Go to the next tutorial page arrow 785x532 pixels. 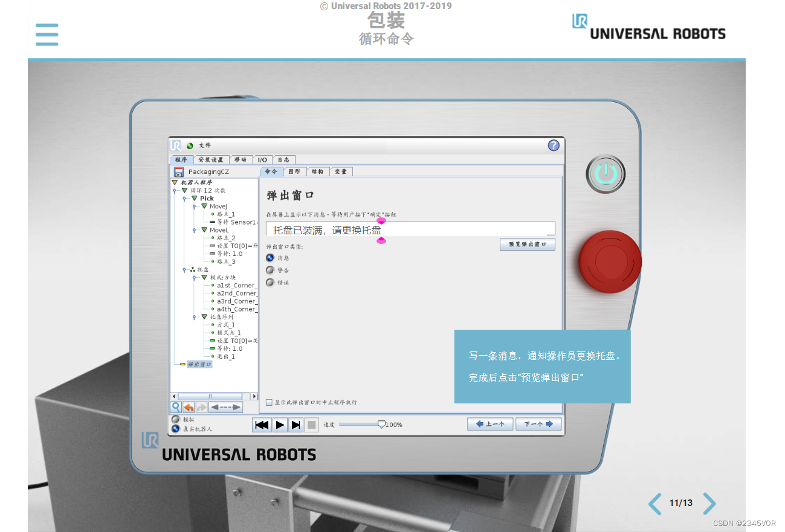[x=709, y=503]
